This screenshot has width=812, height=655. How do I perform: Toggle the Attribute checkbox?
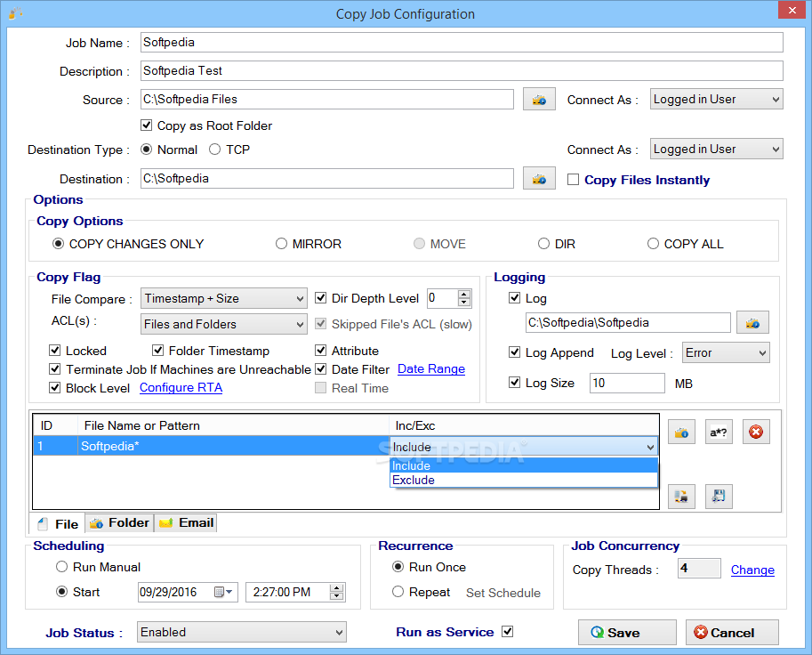(x=320, y=351)
